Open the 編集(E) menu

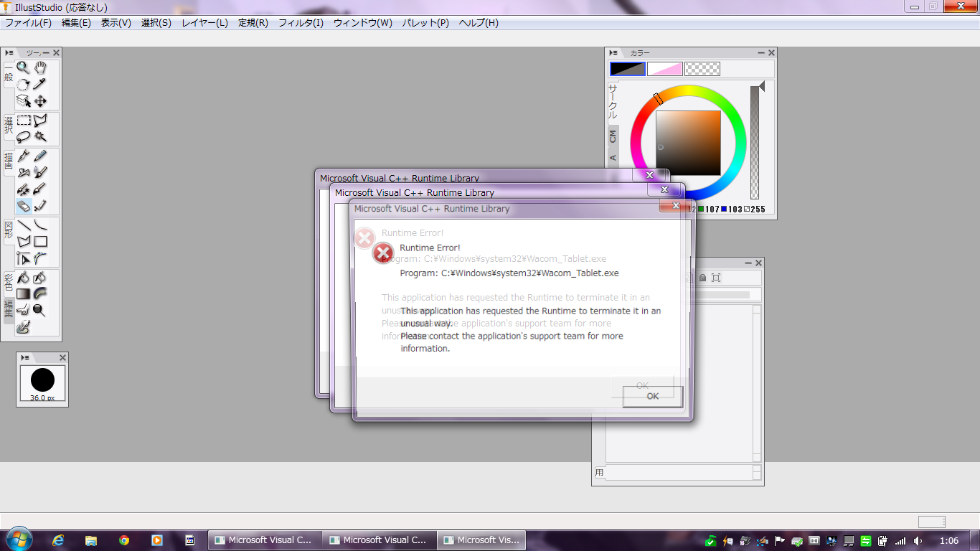click(x=76, y=23)
